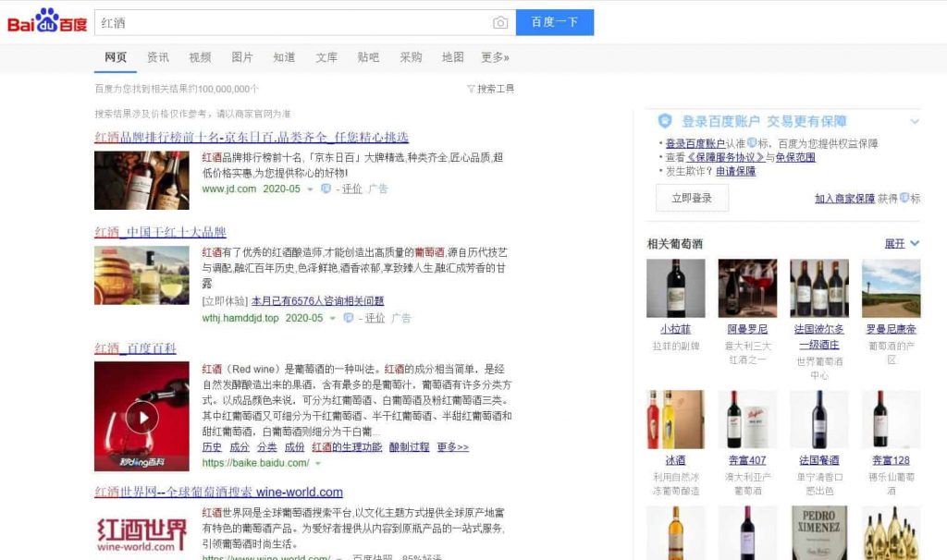Open 红酒品牌排行榜前十名 京东 result title
The image size is (947, 560).
[x=252, y=137]
